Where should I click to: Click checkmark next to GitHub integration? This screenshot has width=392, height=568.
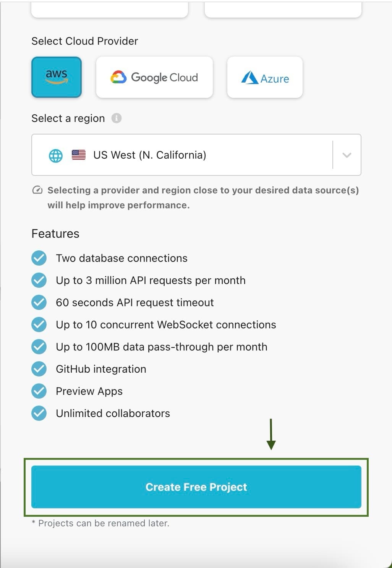(39, 369)
